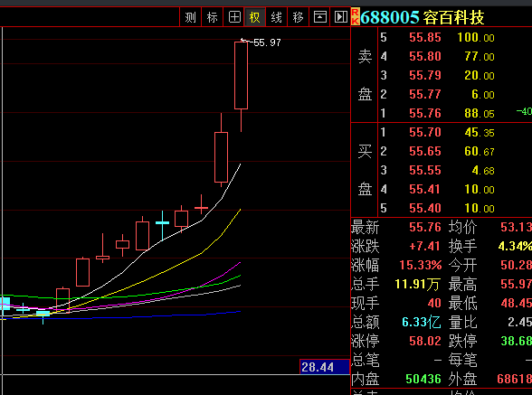Toggle the 权 price adjustment button
Image resolution: width=532 pixels, height=395 pixels.
point(255,17)
